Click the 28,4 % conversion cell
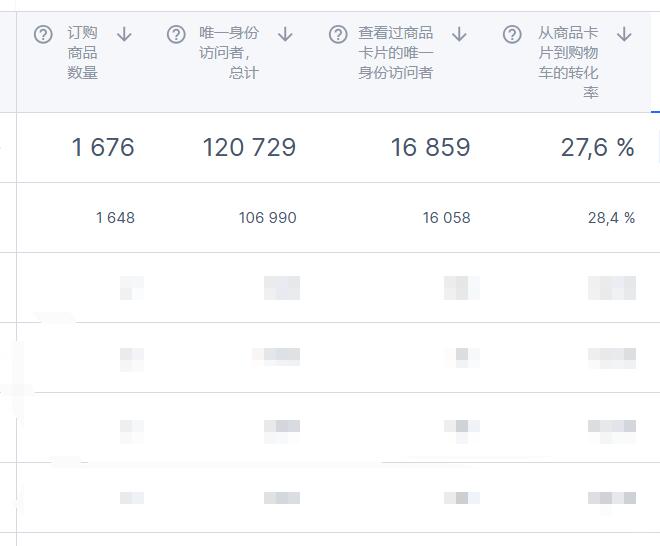Screen dimensions: 660x546 (612, 218)
